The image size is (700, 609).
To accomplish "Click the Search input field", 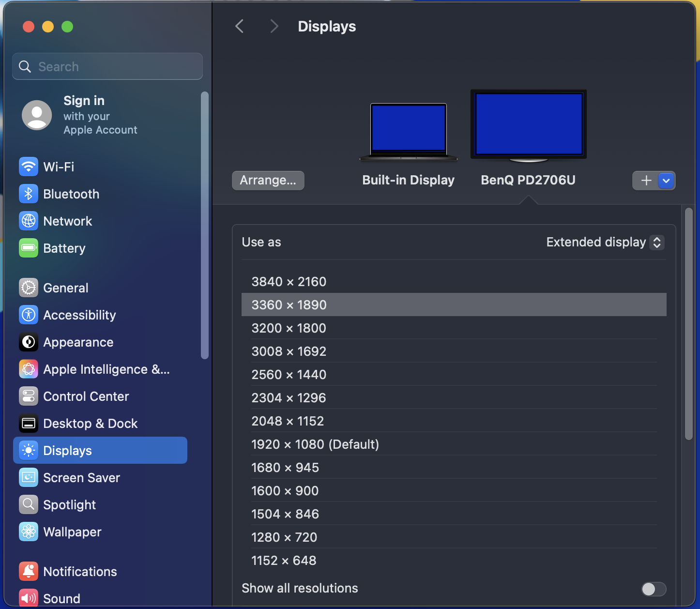I will pyautogui.click(x=107, y=66).
